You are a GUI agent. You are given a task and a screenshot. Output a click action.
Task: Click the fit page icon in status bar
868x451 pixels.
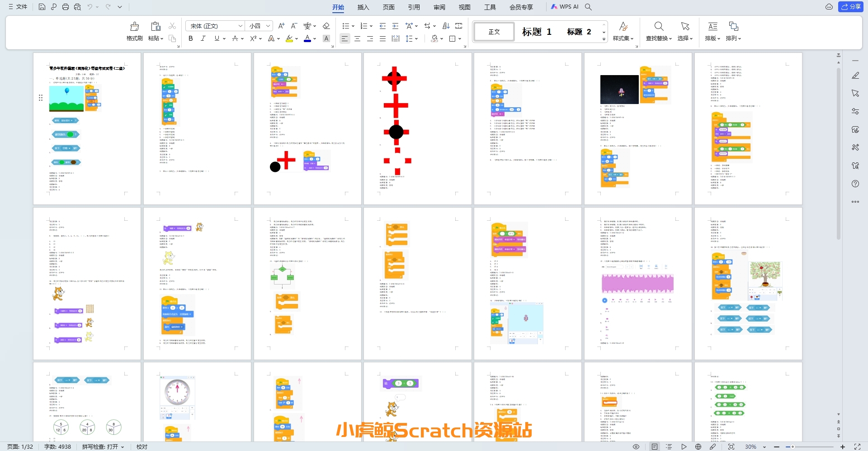(x=731, y=446)
